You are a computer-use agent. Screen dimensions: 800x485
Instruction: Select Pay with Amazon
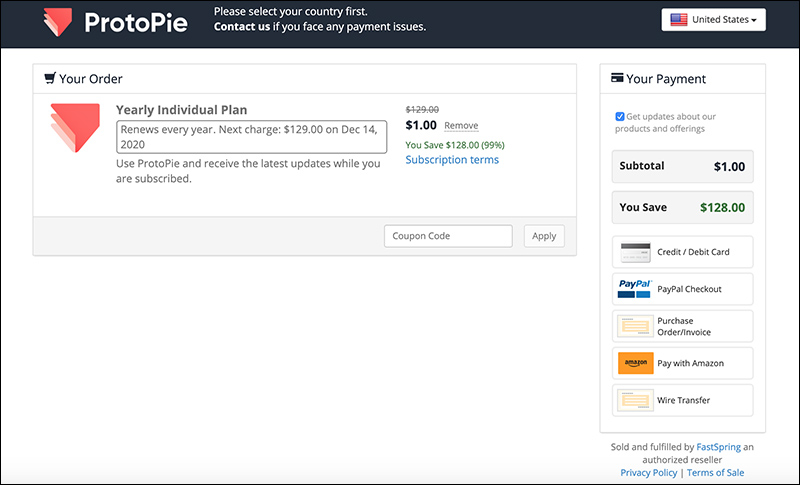click(x=682, y=363)
